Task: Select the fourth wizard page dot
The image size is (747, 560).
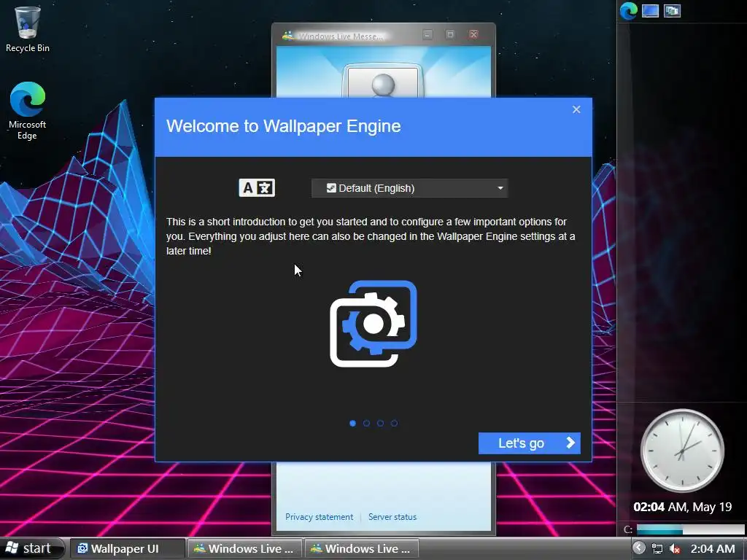Action: click(394, 423)
